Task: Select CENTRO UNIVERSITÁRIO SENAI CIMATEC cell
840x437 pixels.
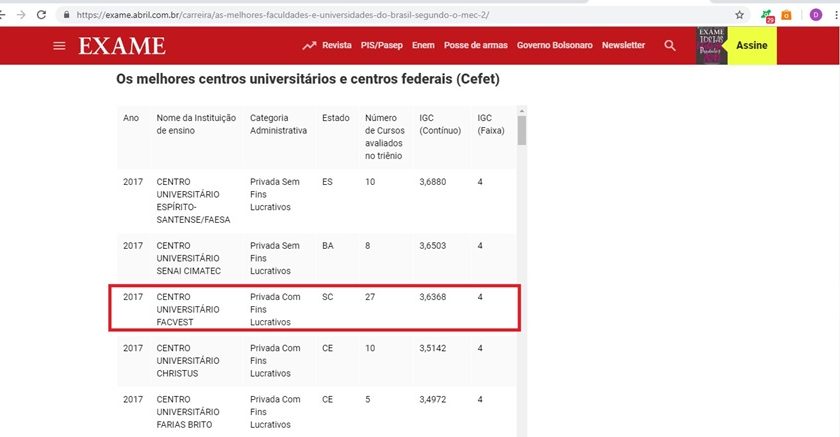Action: click(189, 258)
